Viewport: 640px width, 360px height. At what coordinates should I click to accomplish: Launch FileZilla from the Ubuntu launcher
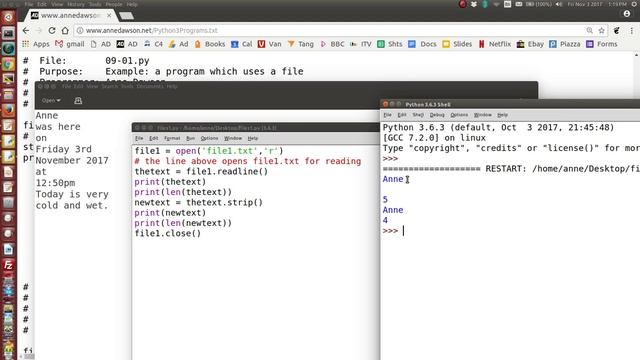tap(8, 265)
